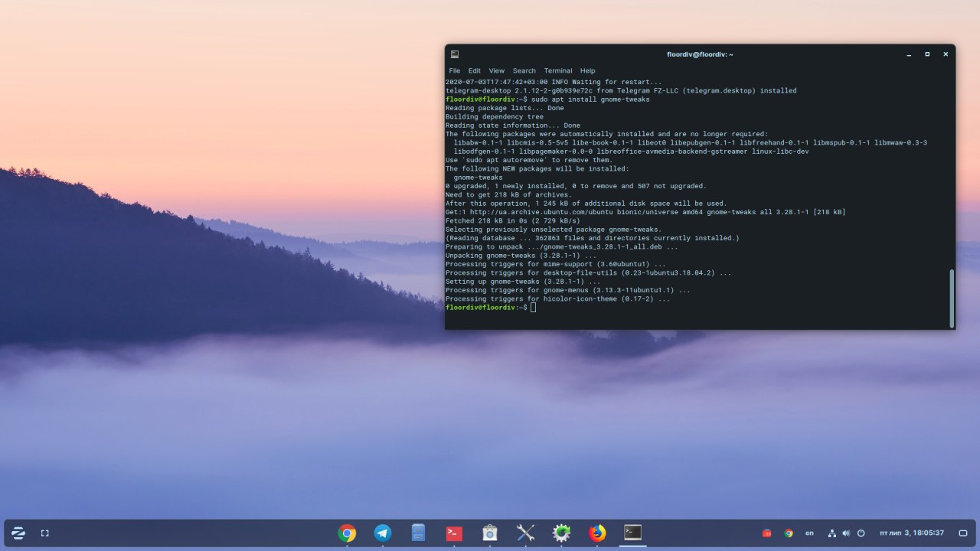The image size is (980, 551).
Task: Click the 'telegram-desktop 2.1.12' installed line
Action: [x=621, y=91]
